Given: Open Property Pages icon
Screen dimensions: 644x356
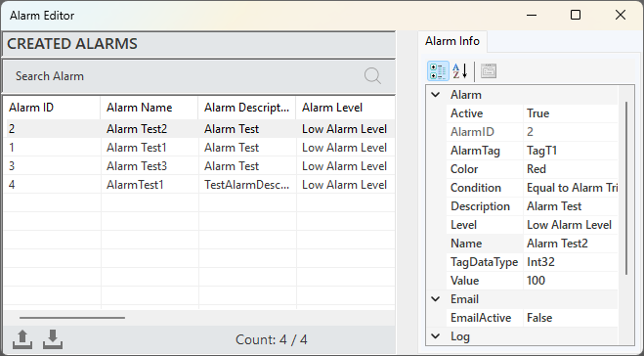Looking at the screenshot, I should coord(489,71).
